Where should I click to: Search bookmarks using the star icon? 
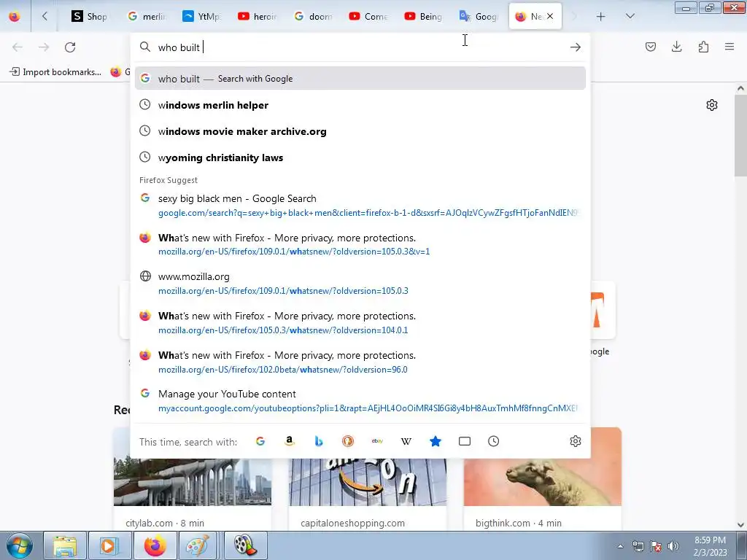click(x=436, y=441)
